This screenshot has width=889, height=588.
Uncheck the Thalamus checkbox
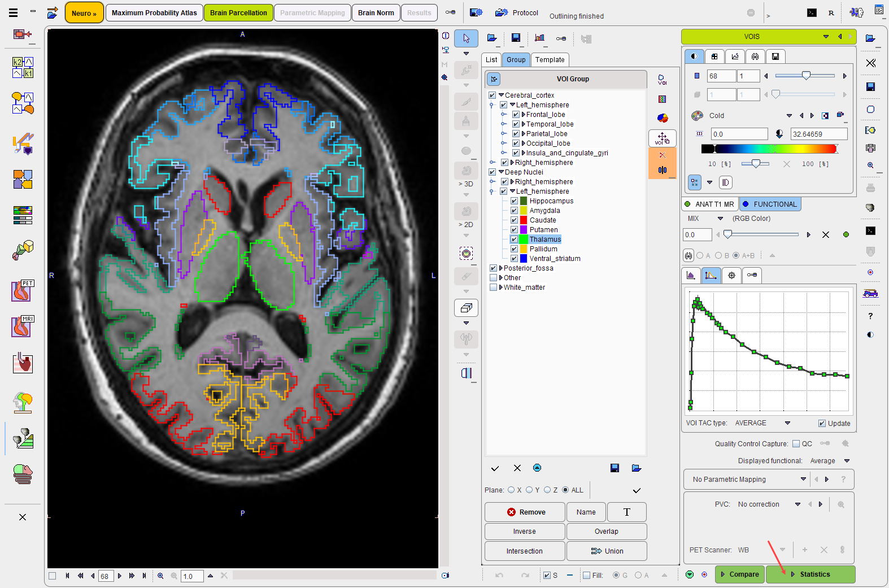tap(514, 239)
